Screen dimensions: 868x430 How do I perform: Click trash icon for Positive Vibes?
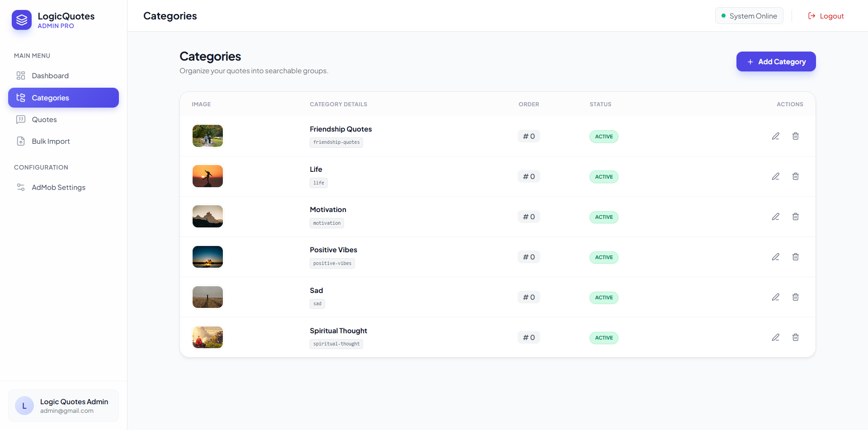point(795,257)
